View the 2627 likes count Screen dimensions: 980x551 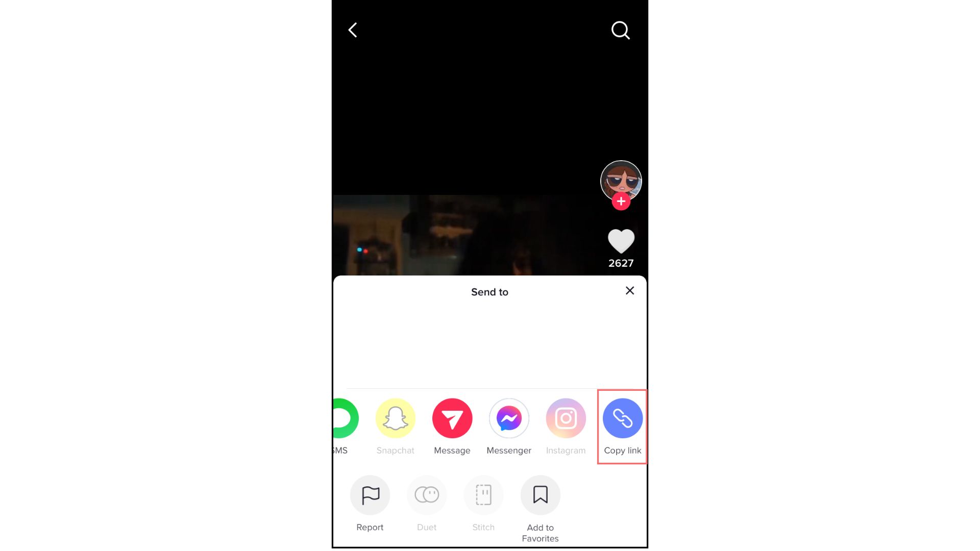click(620, 262)
